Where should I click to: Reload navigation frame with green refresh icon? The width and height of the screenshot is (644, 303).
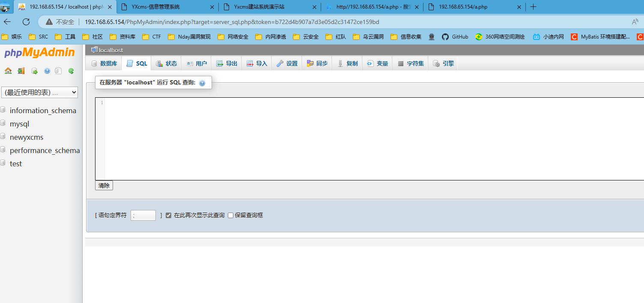(x=71, y=71)
